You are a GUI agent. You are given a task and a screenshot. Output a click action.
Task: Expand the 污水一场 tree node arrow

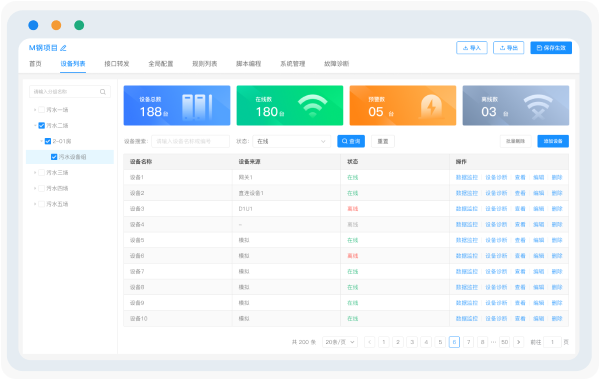(35, 110)
